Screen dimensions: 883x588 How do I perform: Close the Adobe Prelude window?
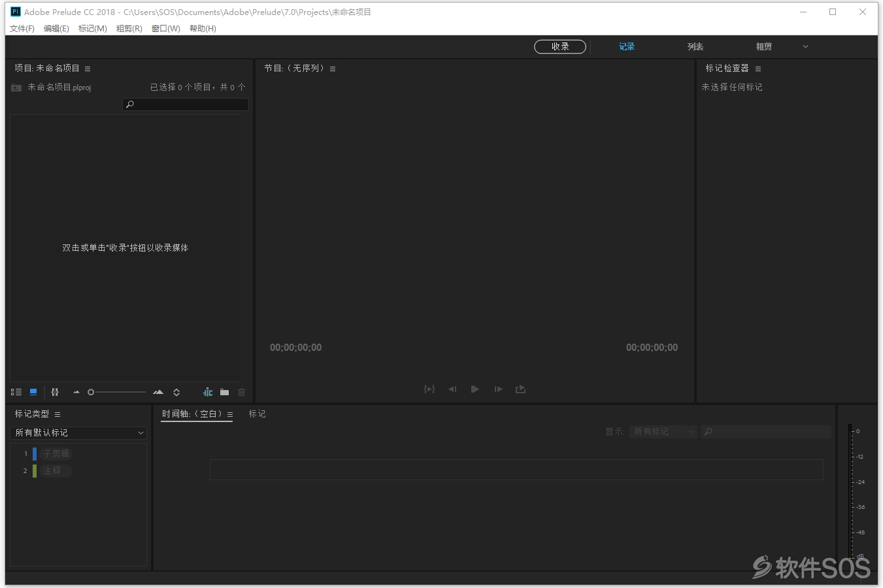click(863, 12)
